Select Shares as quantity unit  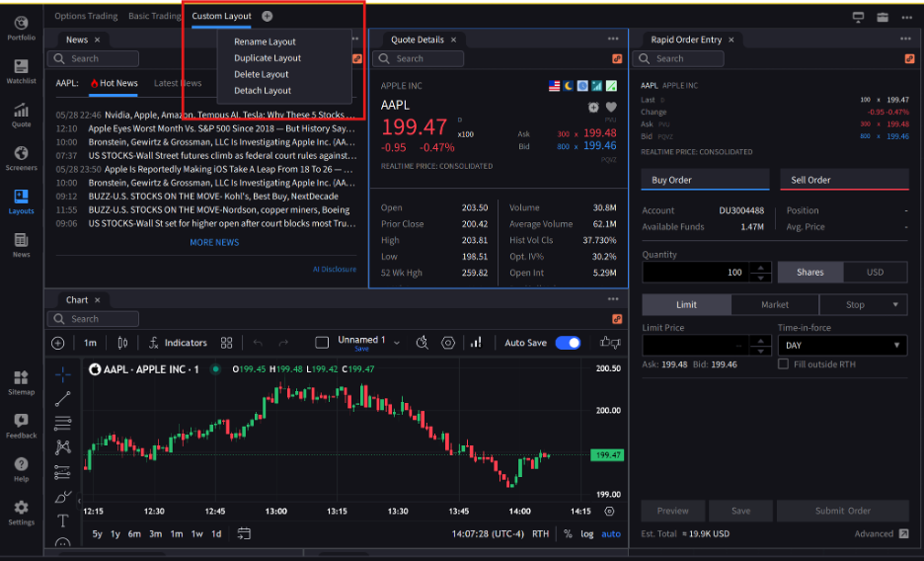click(810, 273)
